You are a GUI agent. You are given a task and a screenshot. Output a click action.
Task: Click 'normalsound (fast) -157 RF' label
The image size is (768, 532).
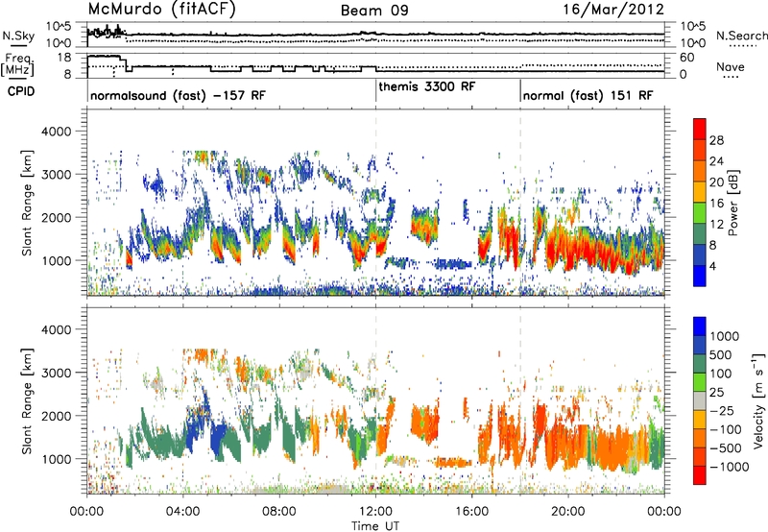(x=178, y=95)
